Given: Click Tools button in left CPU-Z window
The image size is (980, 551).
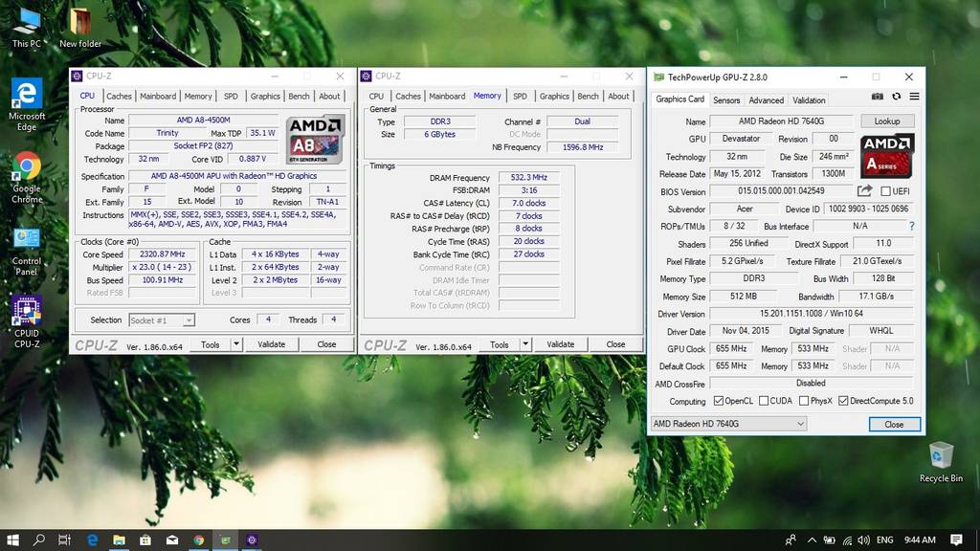Looking at the screenshot, I should [x=210, y=344].
